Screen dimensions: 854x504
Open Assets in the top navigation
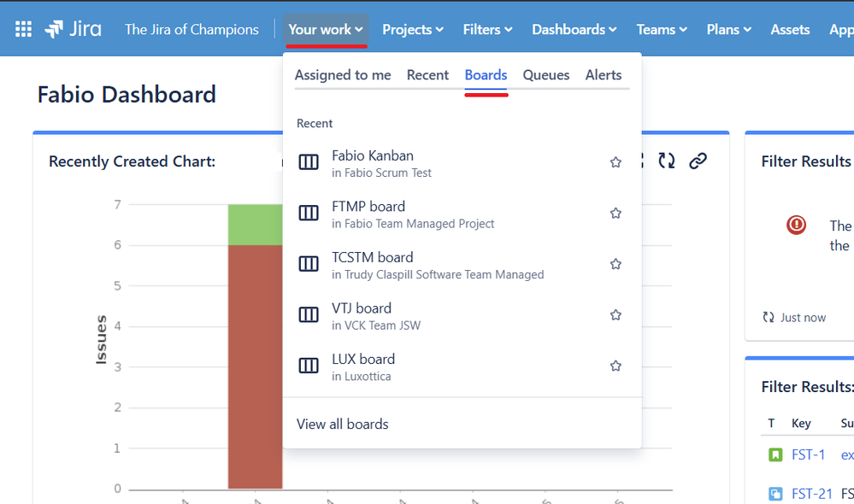coord(790,29)
